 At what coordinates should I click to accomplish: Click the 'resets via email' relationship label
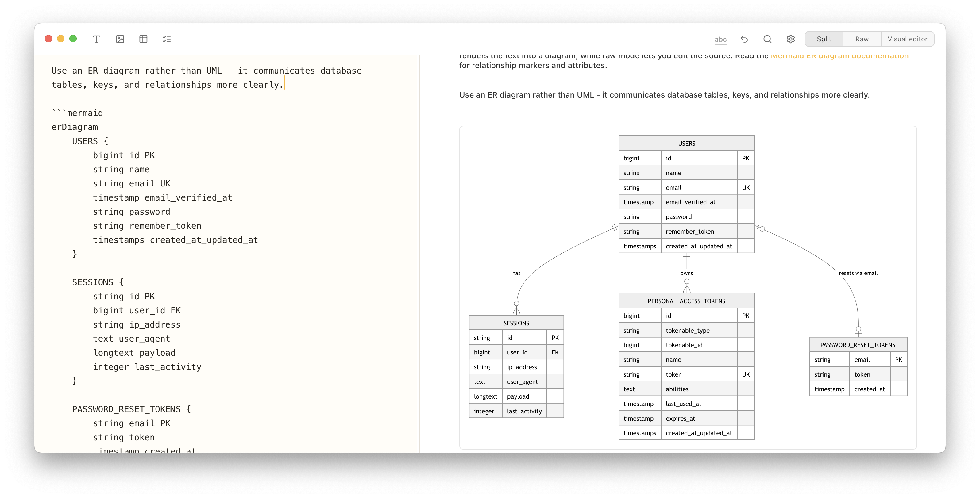pos(858,273)
